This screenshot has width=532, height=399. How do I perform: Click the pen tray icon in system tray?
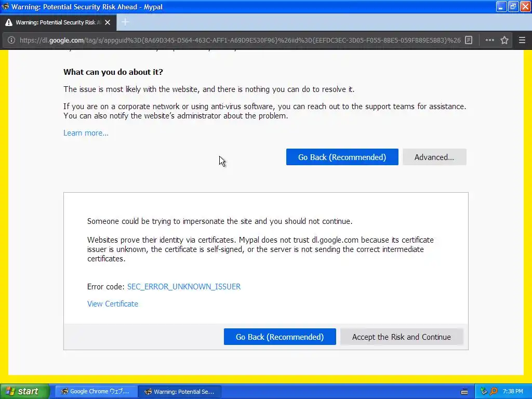[x=484, y=392]
